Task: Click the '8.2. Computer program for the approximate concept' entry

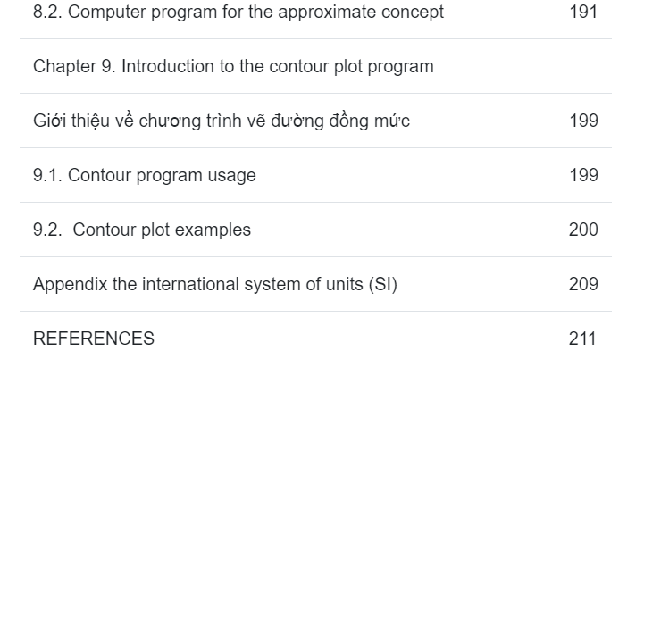Action: pos(238,13)
